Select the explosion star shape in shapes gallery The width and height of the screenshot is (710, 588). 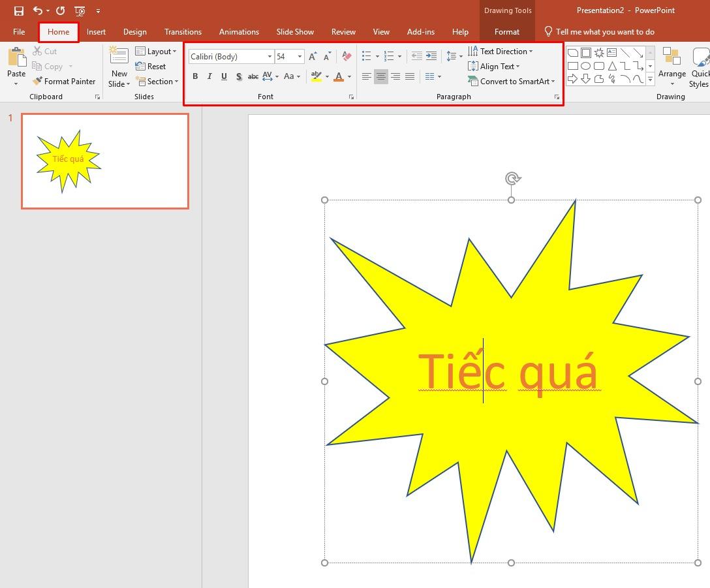pyautogui.click(x=599, y=53)
